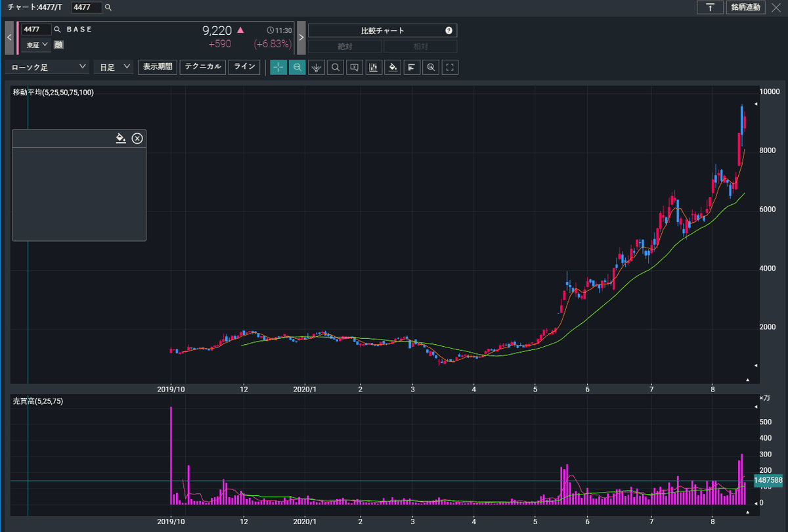Open the candlestick chart settings icon
The height and width of the screenshot is (532, 788).
[x=374, y=67]
